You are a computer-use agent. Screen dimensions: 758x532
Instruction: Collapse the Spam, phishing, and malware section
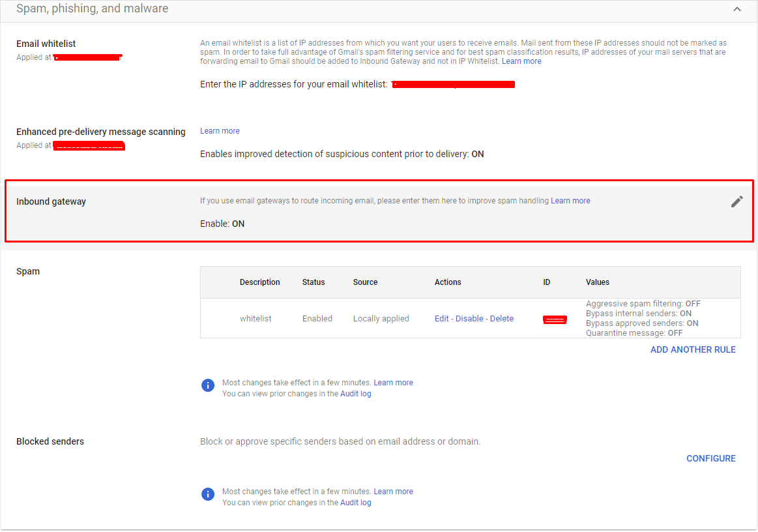pyautogui.click(x=736, y=8)
